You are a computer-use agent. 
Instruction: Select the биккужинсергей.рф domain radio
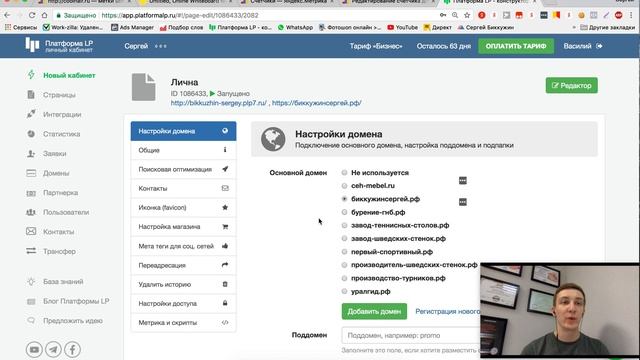pos(344,199)
